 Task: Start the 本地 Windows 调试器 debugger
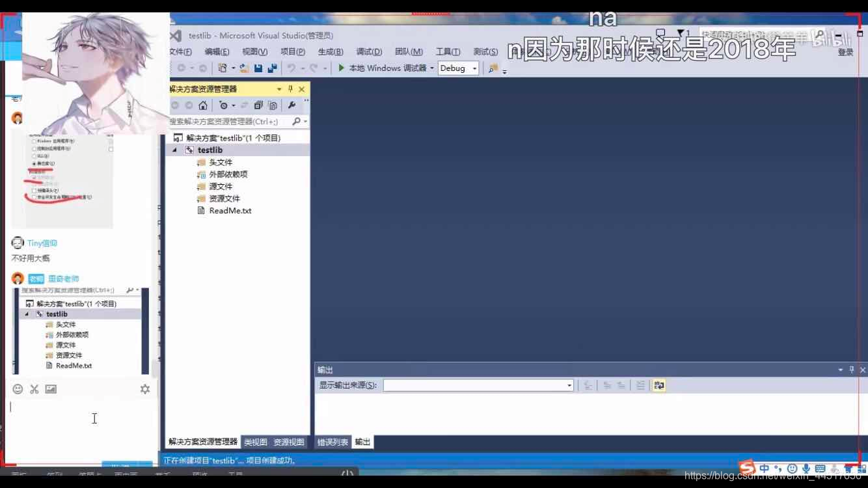[x=381, y=68]
